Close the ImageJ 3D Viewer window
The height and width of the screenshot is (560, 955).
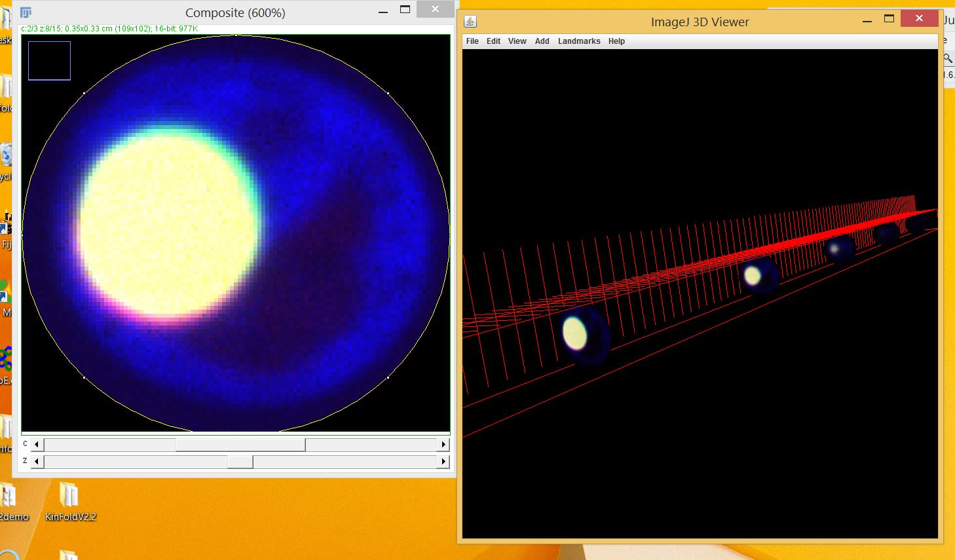click(x=918, y=19)
